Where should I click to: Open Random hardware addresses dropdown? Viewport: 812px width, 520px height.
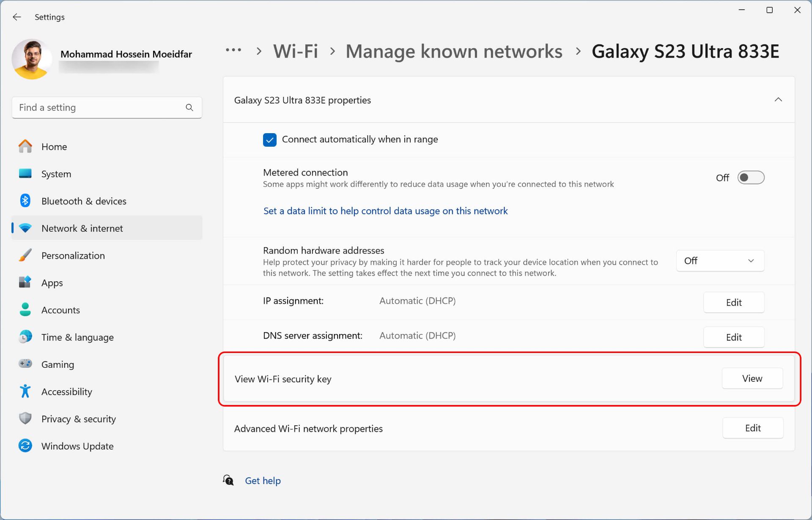(x=720, y=261)
